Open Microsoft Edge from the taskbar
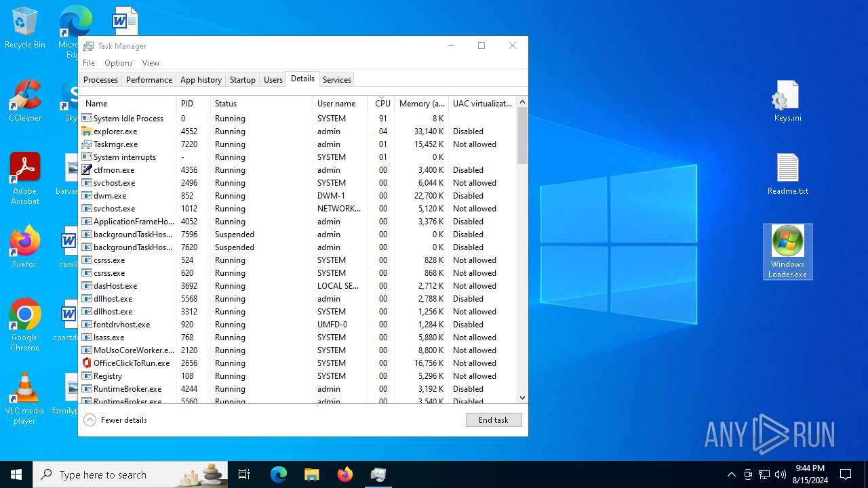Viewport: 868px width, 488px height. [279, 474]
